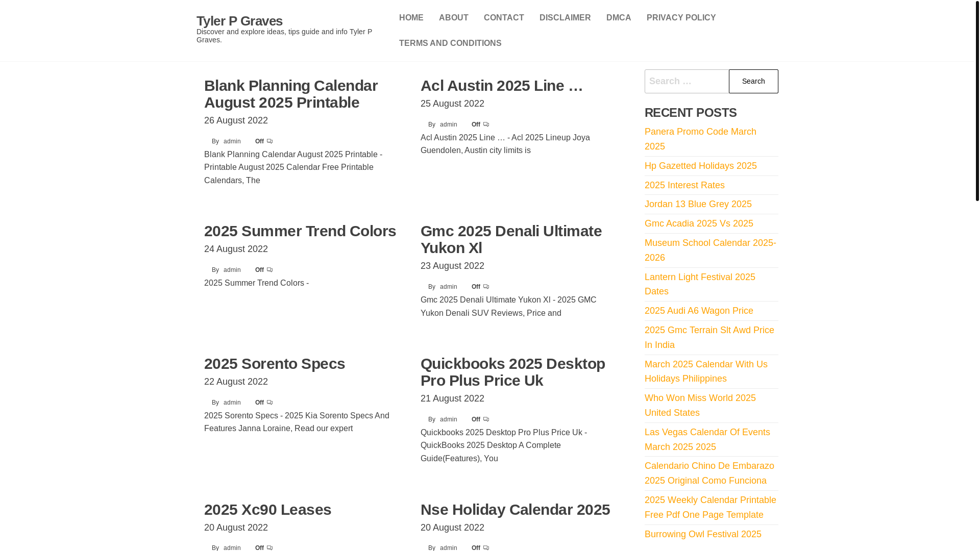Click admin author under Gmc 2025 Denali post
The image size is (980, 551).
pos(449,287)
